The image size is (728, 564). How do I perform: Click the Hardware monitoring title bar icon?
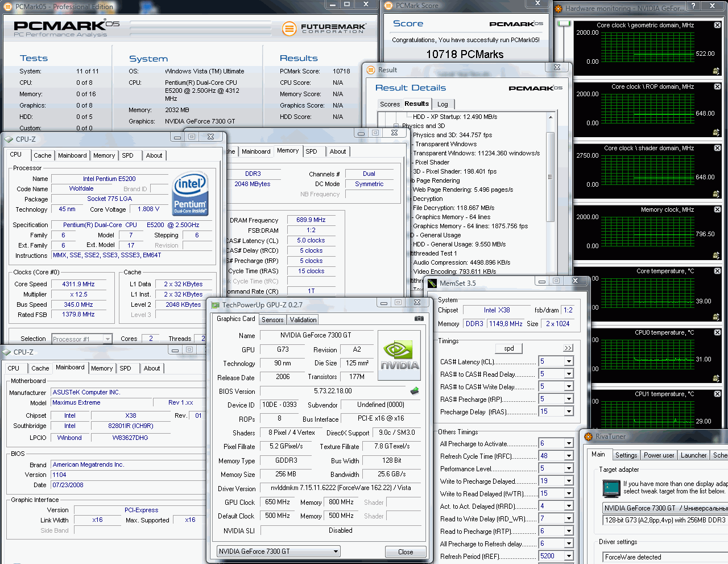(559, 9)
